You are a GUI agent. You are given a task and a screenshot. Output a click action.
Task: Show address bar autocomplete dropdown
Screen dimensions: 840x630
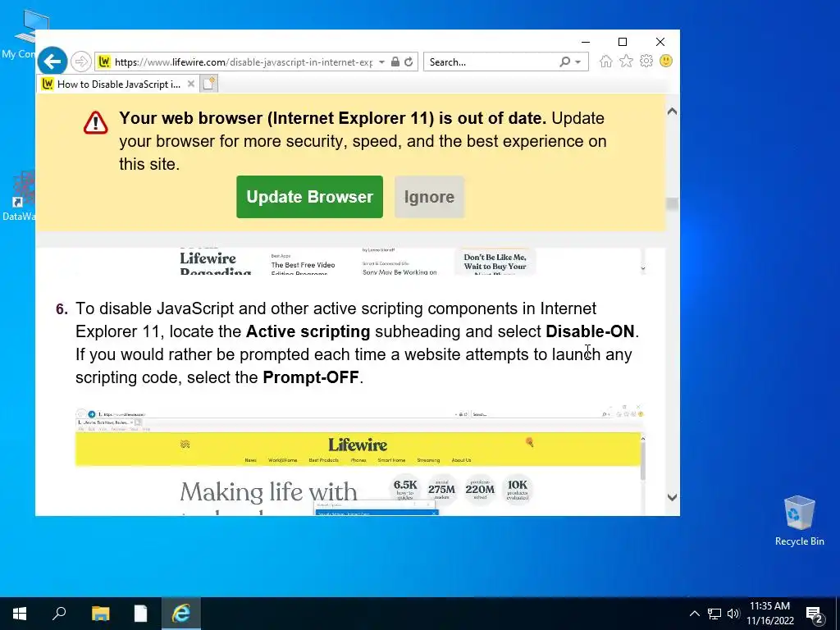381,62
